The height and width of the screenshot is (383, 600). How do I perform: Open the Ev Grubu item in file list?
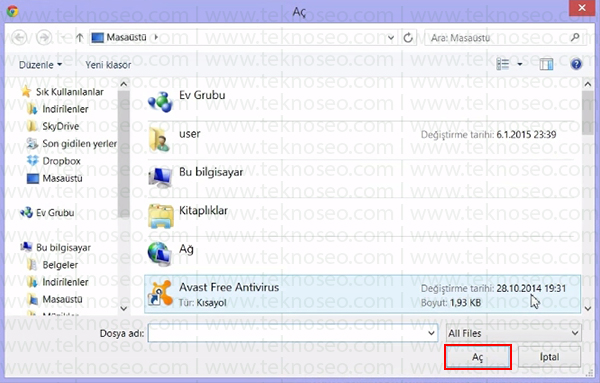point(362,102)
